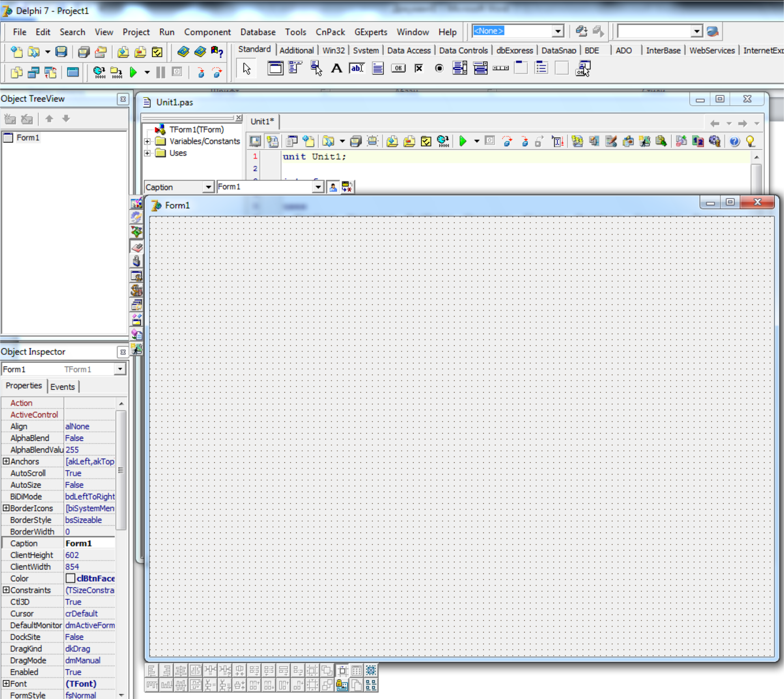Image resolution: width=784 pixels, height=699 pixels.
Task: Click the Pause button in main toolbar
Action: click(x=161, y=73)
